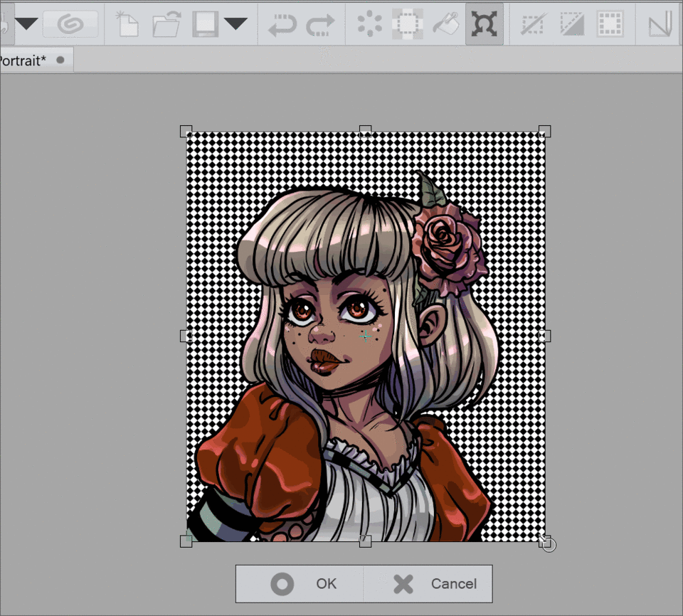Open Clip Studio launcher swirl icon
This screenshot has height=616, width=683.
(x=70, y=23)
